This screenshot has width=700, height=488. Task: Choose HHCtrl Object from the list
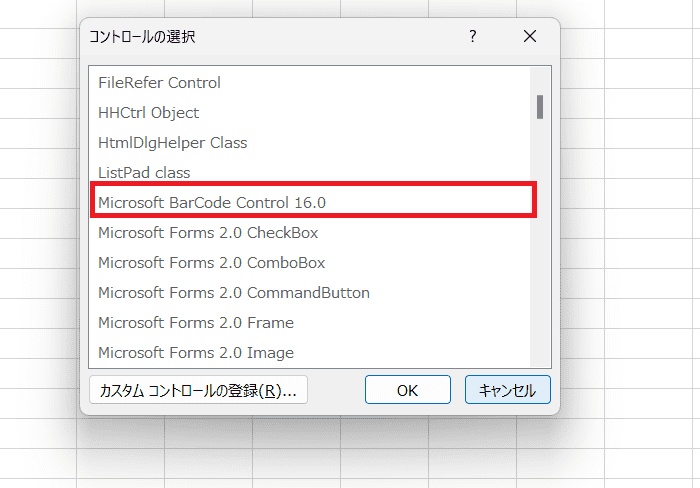coord(149,112)
